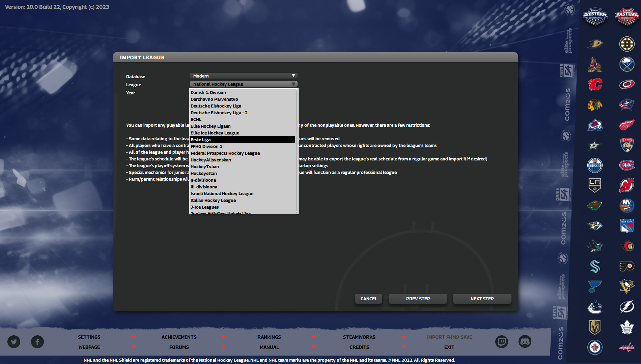Select the Anaheim Ducks logo
Image resolution: width=641 pixels, height=364 pixels.
point(595,44)
